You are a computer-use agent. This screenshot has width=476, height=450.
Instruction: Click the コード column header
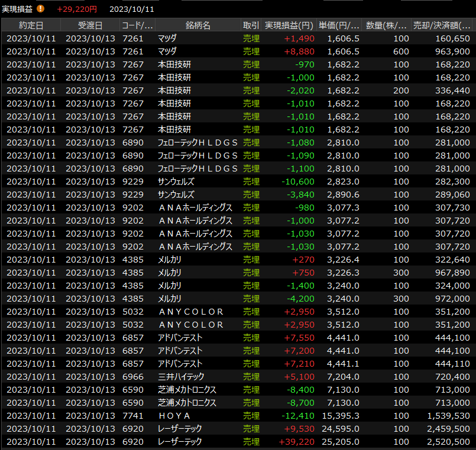(x=137, y=25)
